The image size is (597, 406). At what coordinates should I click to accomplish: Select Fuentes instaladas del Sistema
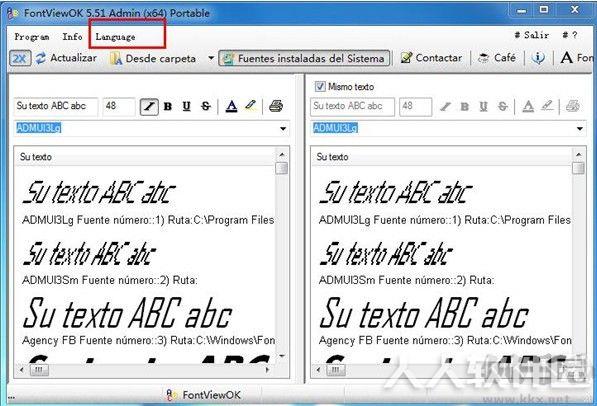(x=304, y=58)
